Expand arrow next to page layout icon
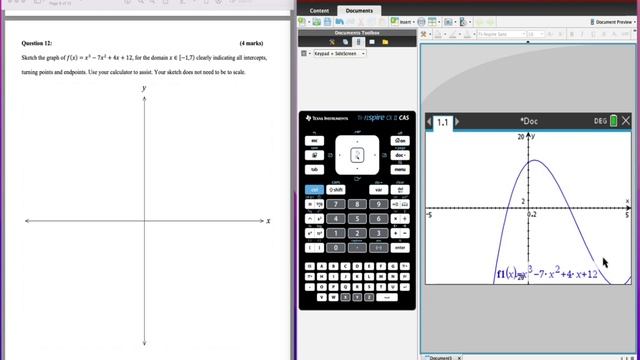The width and height of the screenshot is (640, 360). (x=439, y=22)
